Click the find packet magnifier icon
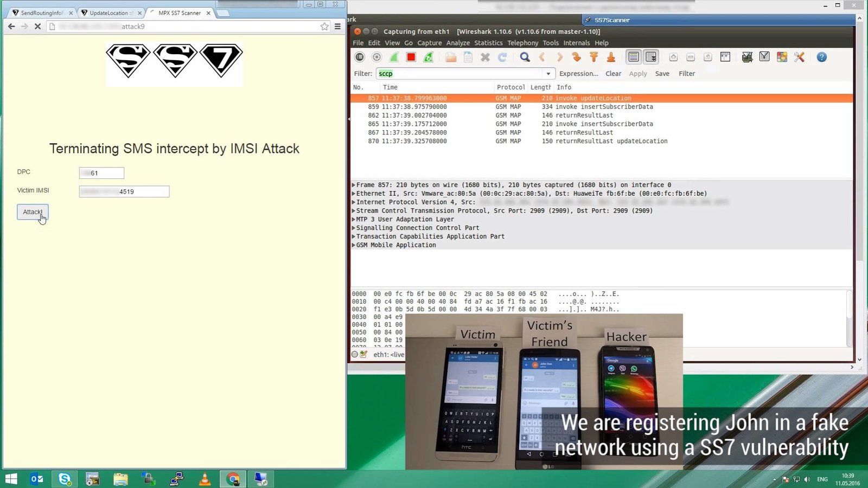 525,57
